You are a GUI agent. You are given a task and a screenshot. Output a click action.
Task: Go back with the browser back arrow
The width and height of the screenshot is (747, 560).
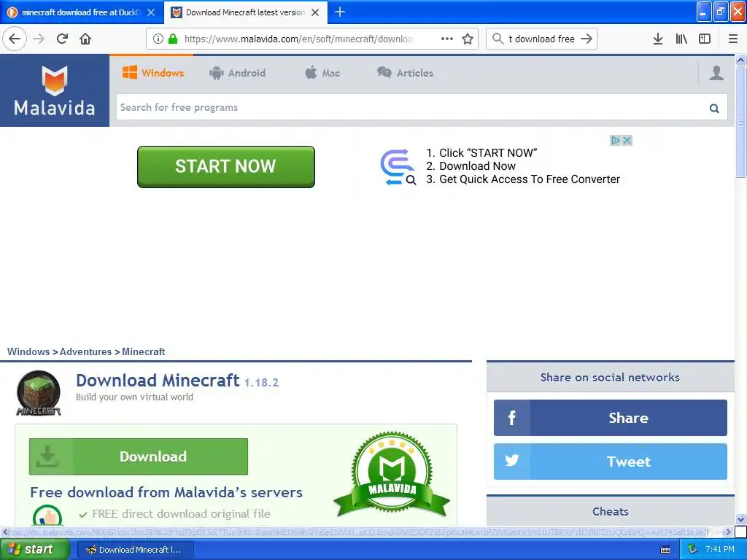click(15, 39)
